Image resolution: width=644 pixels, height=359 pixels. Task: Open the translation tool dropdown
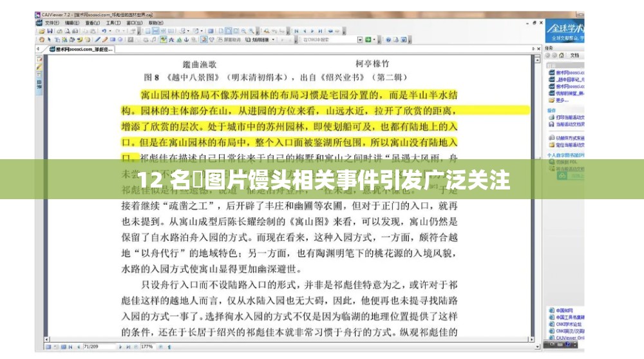[x=273, y=39]
